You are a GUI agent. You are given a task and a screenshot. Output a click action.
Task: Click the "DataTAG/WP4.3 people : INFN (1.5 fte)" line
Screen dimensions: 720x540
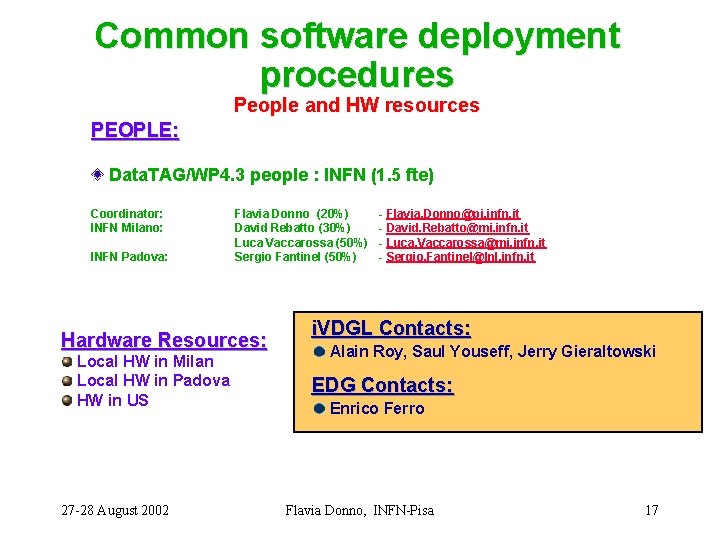click(x=271, y=175)
